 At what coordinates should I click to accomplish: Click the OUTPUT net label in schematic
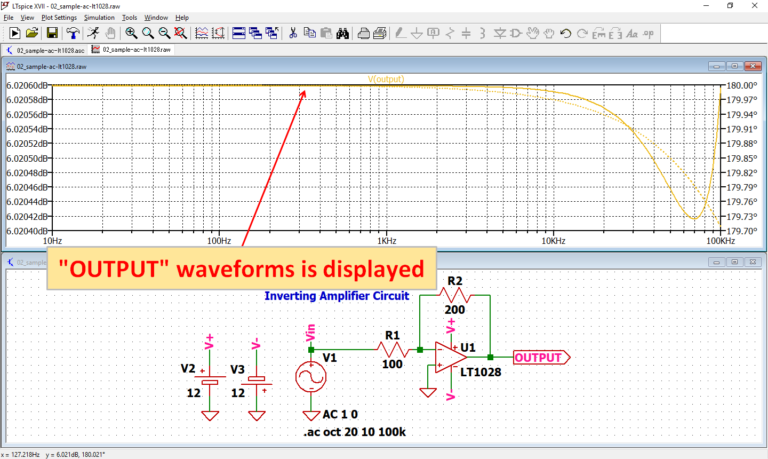[540, 356]
